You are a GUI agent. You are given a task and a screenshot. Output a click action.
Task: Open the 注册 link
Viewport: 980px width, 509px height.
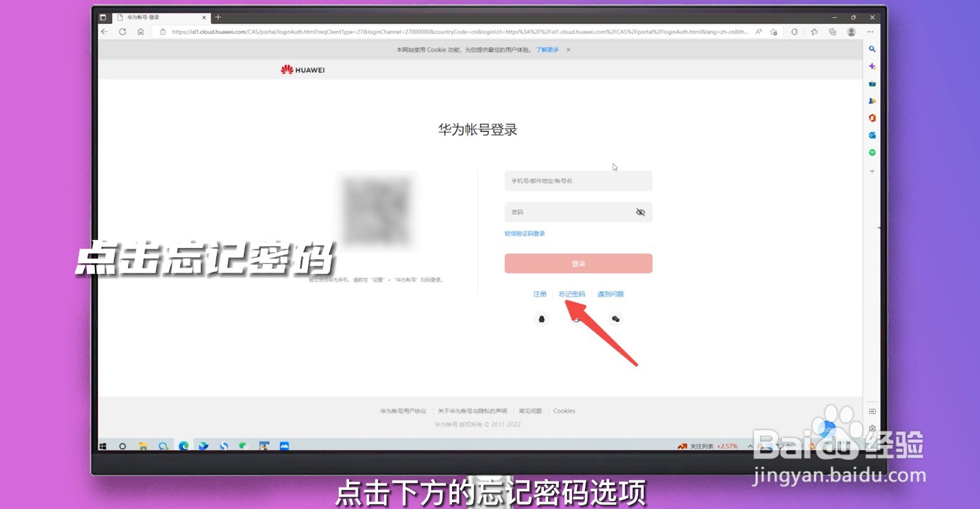click(x=540, y=294)
